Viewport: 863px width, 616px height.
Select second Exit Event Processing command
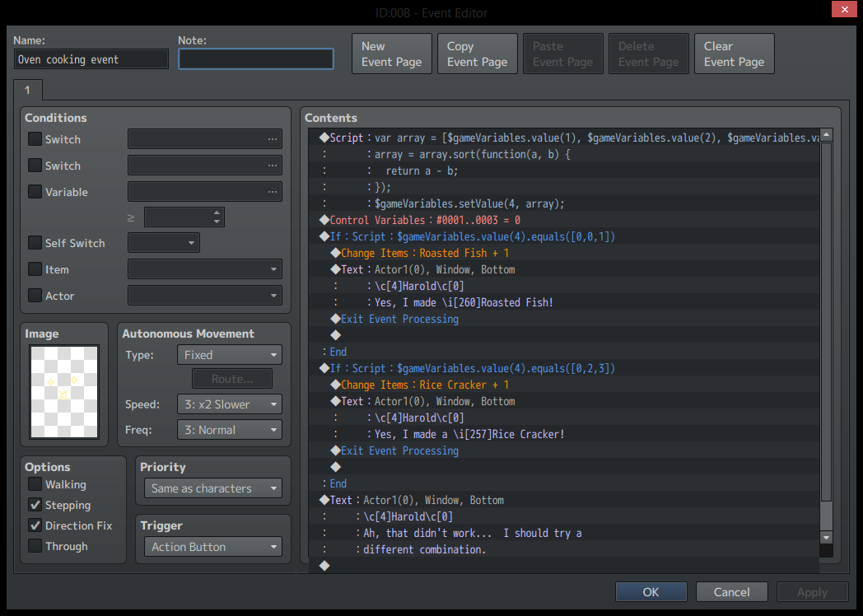click(564, 450)
